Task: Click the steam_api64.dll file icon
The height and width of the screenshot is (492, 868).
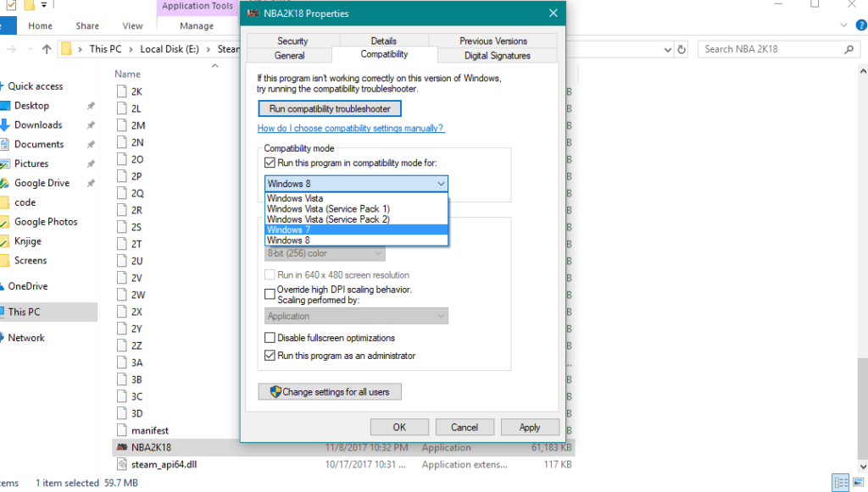Action: click(x=122, y=464)
